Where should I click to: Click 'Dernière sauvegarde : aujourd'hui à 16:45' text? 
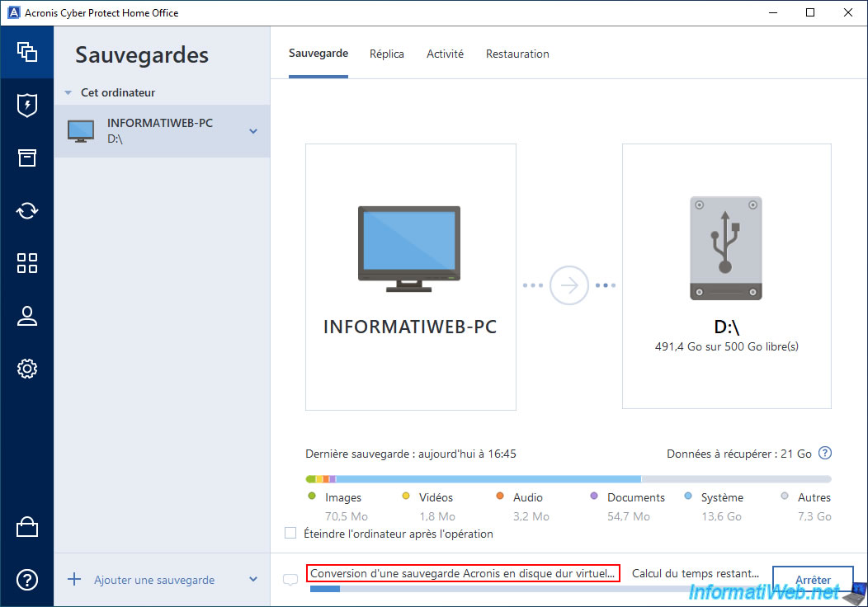pos(411,454)
